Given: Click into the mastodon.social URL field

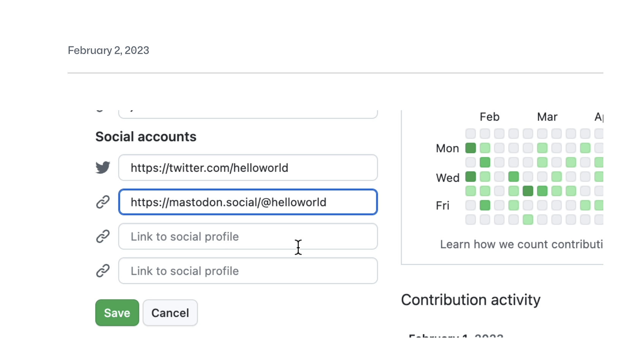Looking at the screenshot, I should click(x=248, y=202).
